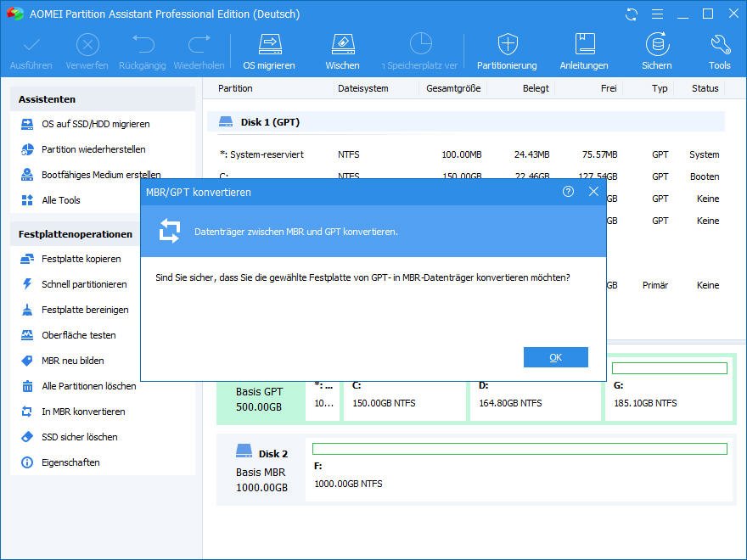747x560 pixels.
Task: Click the Partition column header
Action: coord(235,88)
